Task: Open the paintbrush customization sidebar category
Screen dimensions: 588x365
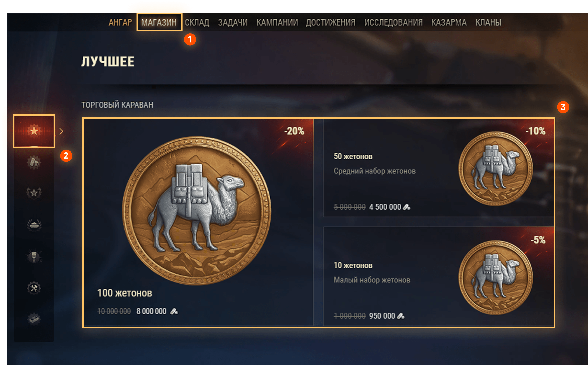Action: pyautogui.click(x=34, y=256)
